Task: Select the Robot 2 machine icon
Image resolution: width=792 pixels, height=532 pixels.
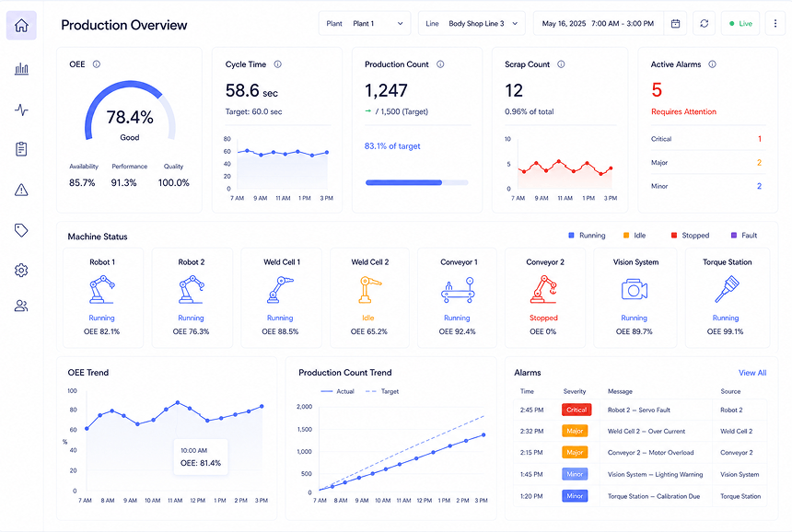Action: tap(191, 290)
